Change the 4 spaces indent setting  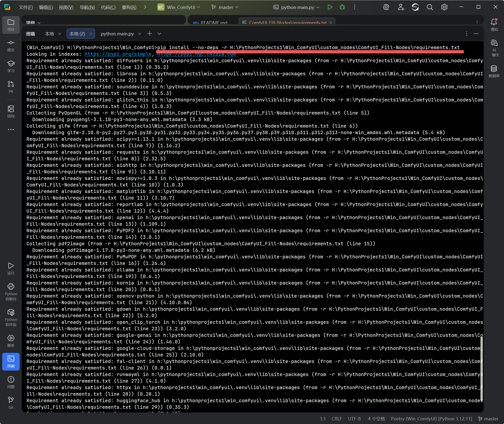tap(376, 419)
